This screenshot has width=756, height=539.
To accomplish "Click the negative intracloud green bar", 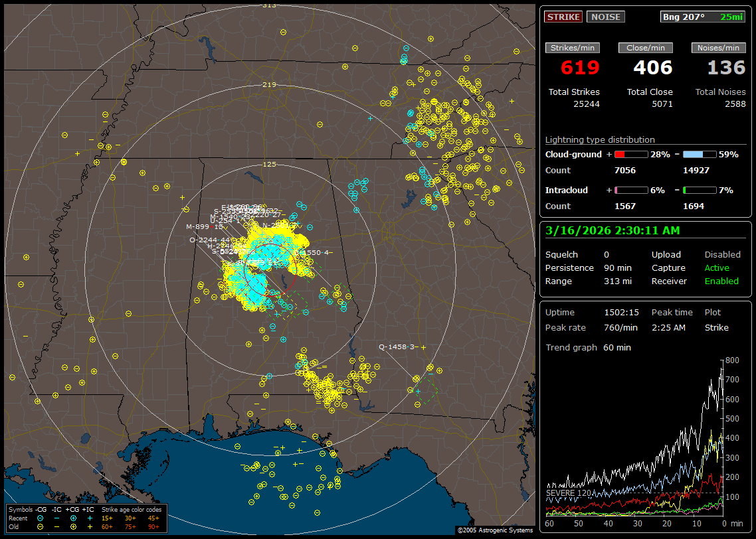I will pos(700,190).
